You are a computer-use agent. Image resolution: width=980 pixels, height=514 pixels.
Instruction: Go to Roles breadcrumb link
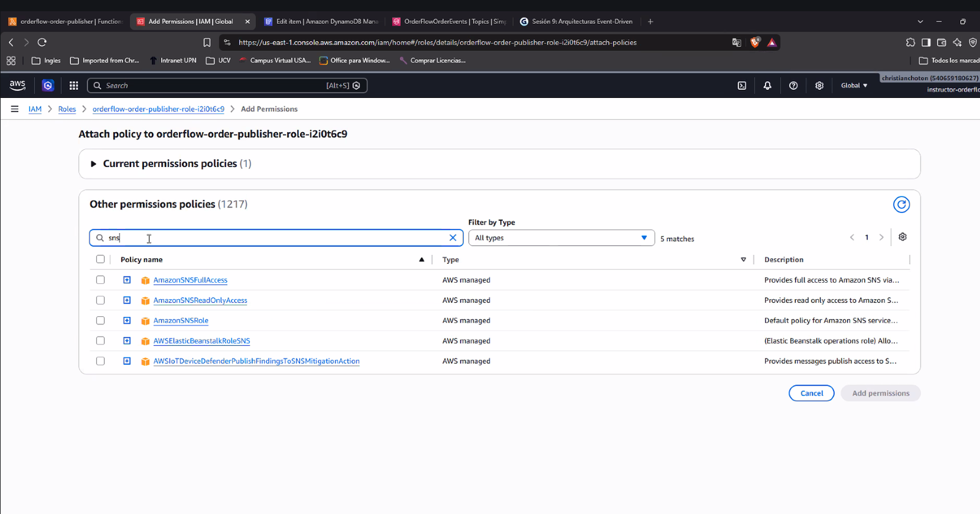[x=67, y=109]
